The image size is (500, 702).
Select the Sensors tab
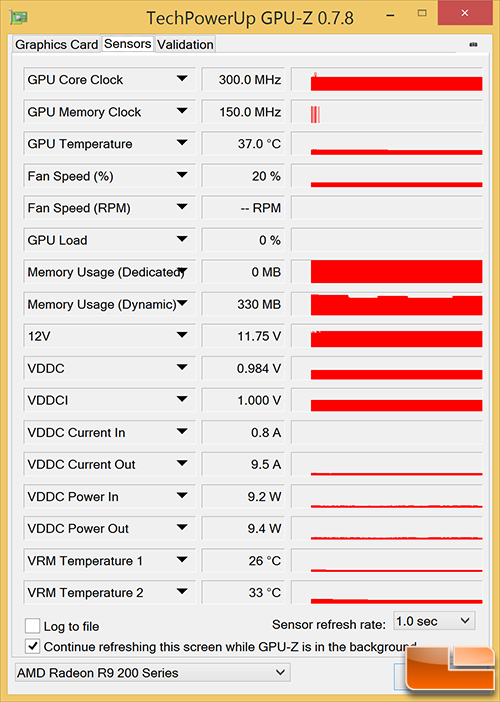coord(128,43)
